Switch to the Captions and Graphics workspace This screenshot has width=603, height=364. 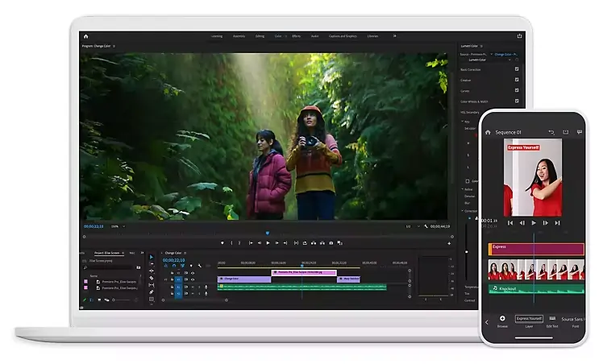(343, 36)
